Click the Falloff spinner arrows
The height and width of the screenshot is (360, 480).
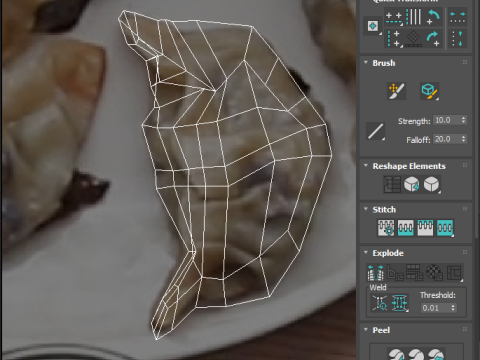pos(463,139)
